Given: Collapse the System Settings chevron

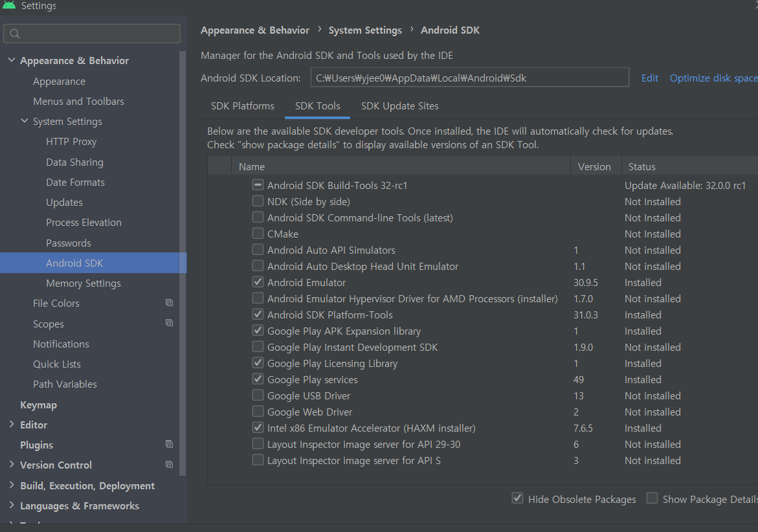Looking at the screenshot, I should (x=25, y=121).
